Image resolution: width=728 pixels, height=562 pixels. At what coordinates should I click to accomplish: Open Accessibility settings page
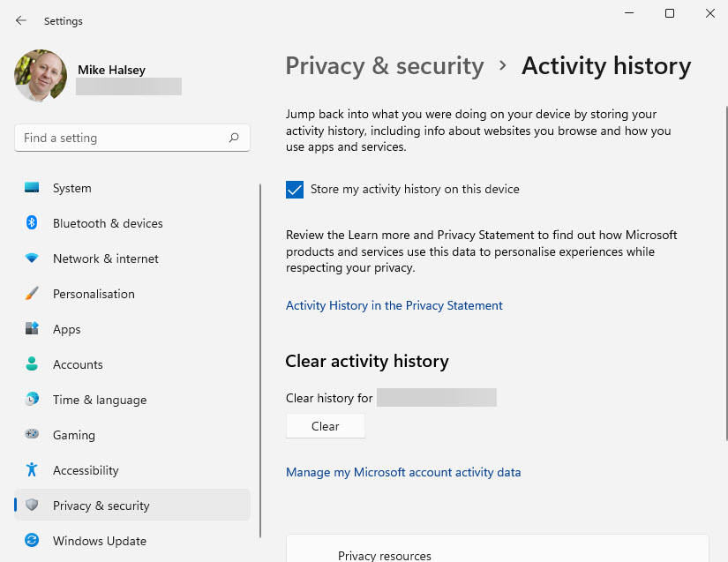pos(86,470)
